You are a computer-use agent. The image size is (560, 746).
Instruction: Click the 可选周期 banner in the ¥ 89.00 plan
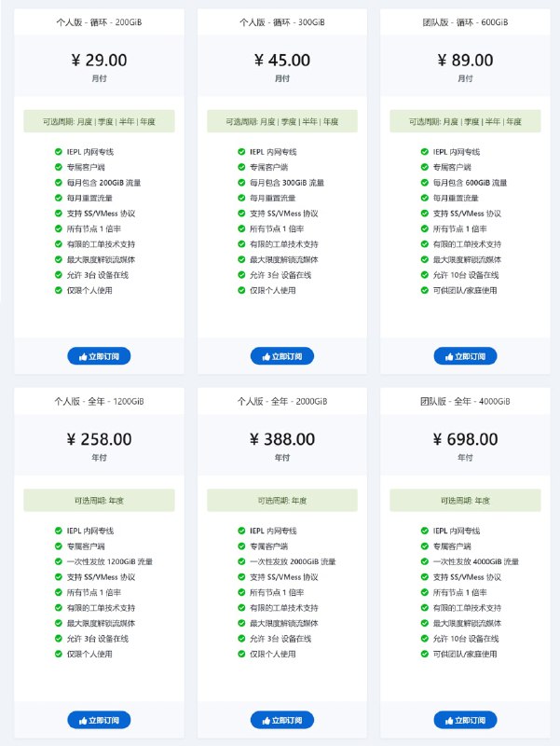click(x=465, y=121)
